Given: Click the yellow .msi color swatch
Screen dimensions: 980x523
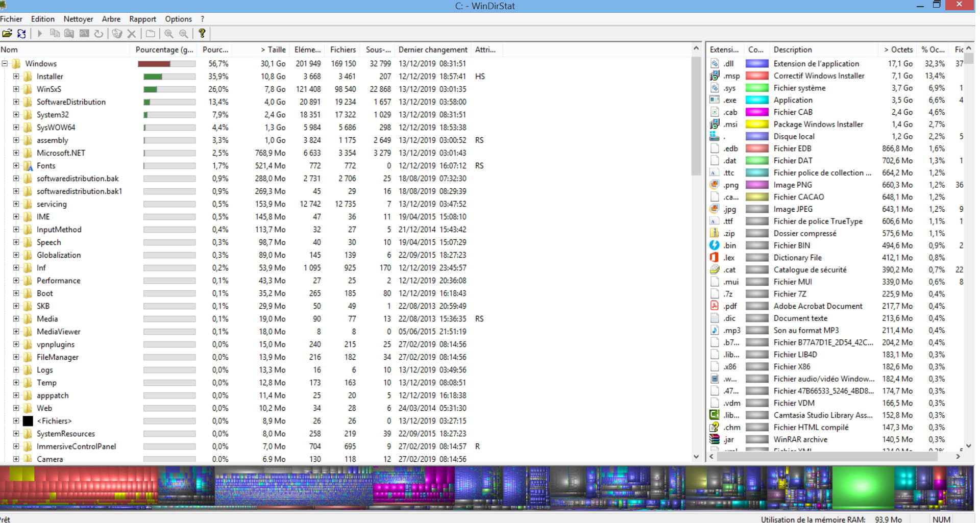Looking at the screenshot, I should click(757, 124).
